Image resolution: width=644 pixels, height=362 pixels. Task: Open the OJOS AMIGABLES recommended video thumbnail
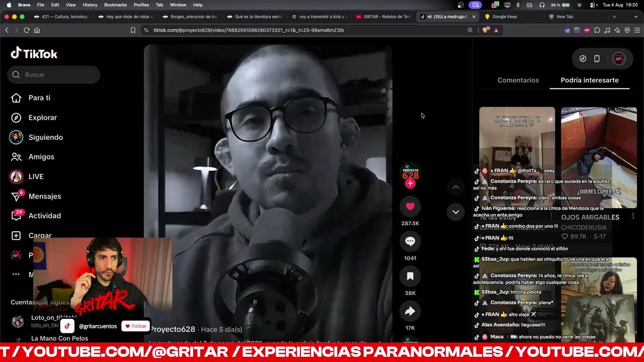pyautogui.click(x=599, y=157)
